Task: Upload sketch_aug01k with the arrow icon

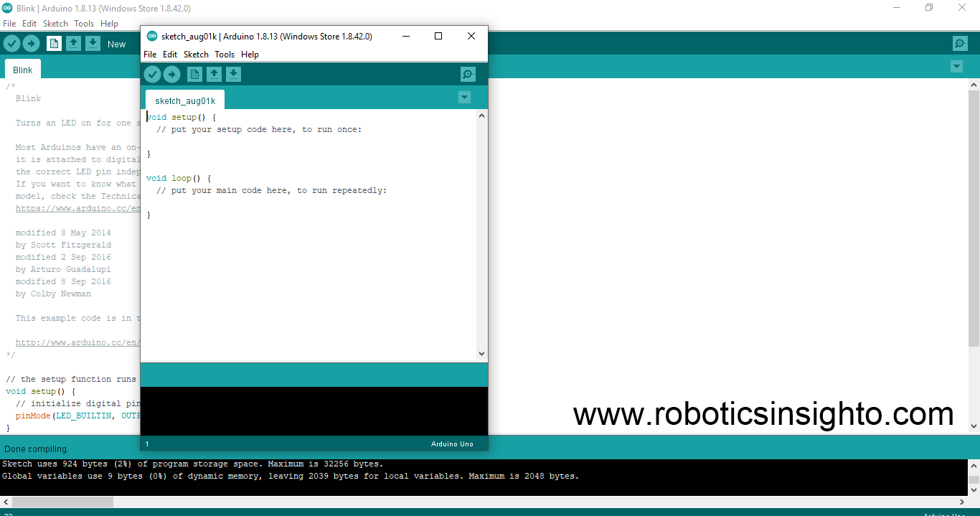Action: coord(171,74)
